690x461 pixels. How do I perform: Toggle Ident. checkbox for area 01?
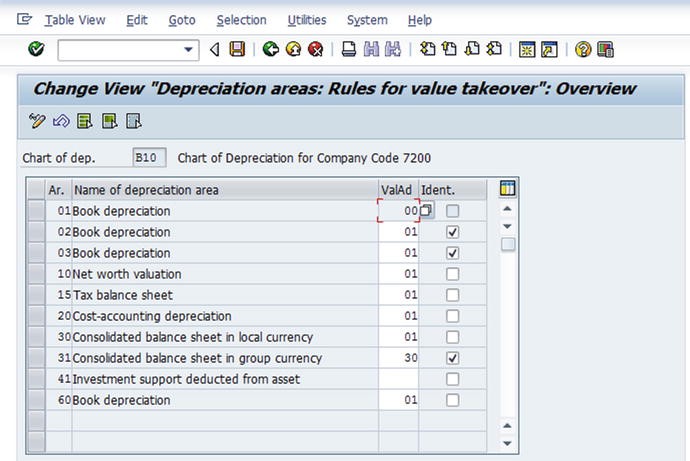point(452,211)
